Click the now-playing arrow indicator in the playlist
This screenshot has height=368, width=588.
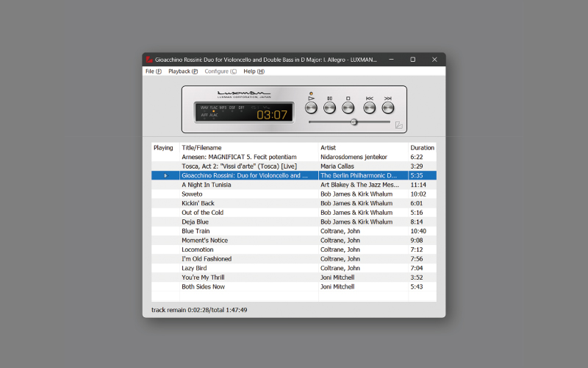coord(165,176)
